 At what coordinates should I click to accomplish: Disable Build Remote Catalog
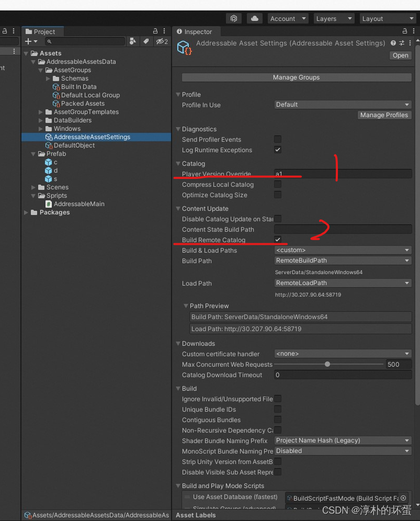[278, 240]
